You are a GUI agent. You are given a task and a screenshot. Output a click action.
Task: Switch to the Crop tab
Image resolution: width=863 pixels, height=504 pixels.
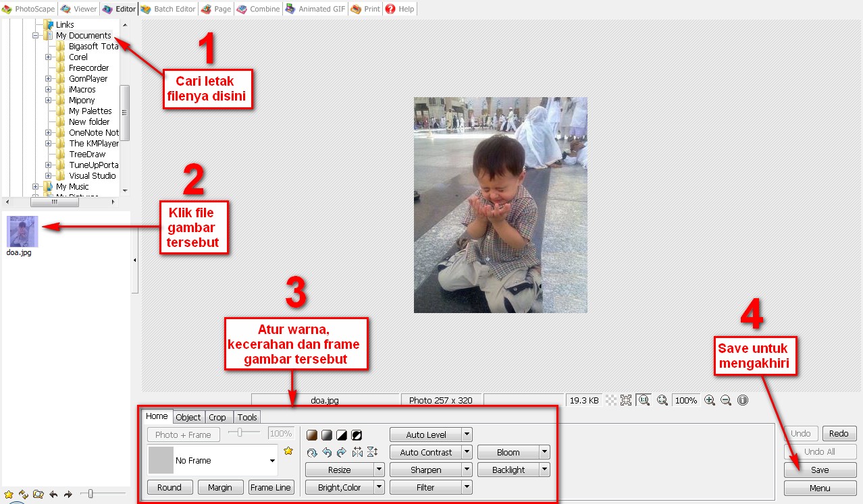pyautogui.click(x=217, y=416)
